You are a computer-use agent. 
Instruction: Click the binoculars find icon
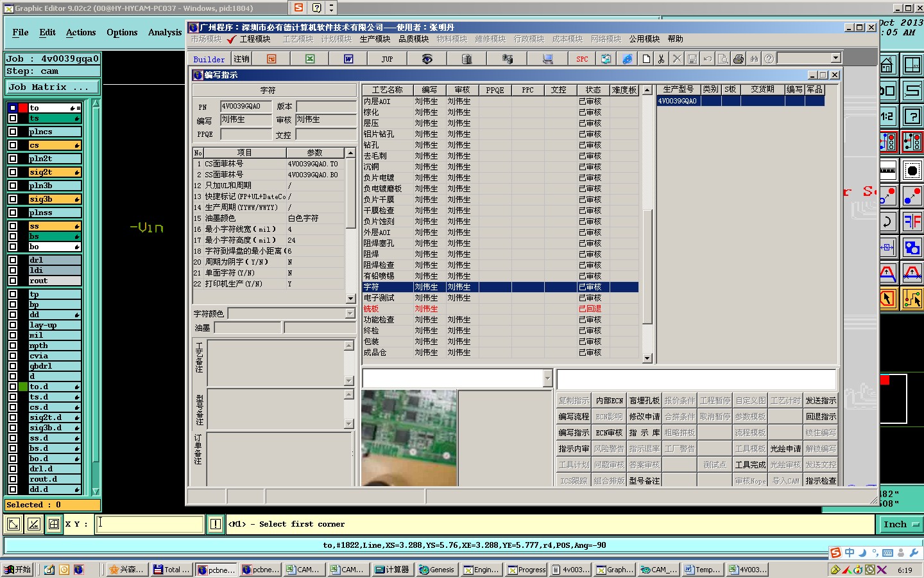754,58
